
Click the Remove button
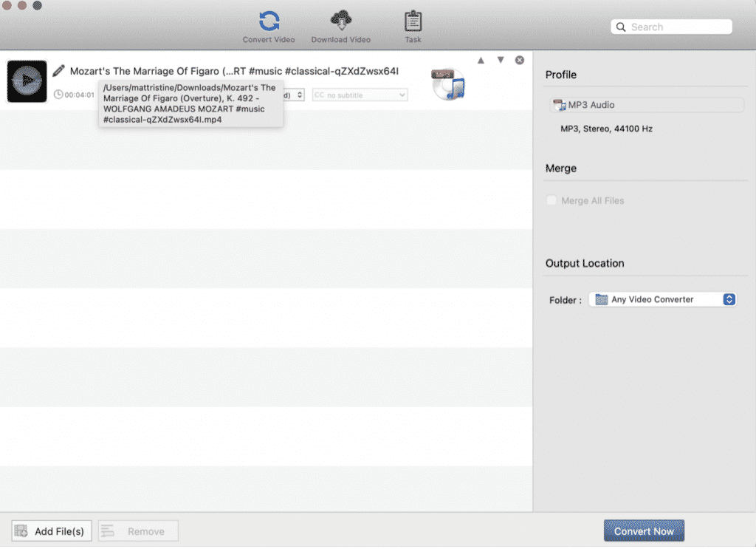pyautogui.click(x=138, y=531)
